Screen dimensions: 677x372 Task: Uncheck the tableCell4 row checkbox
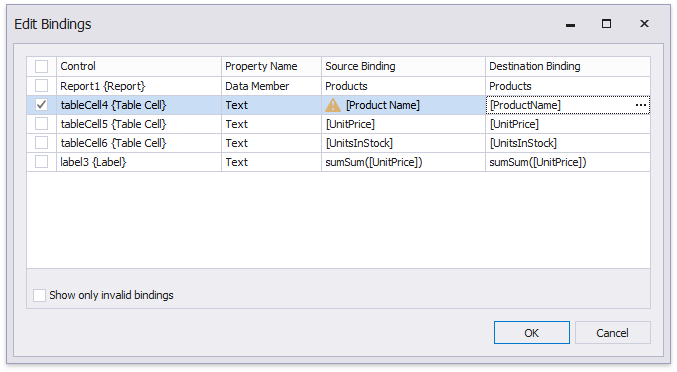tap(41, 105)
